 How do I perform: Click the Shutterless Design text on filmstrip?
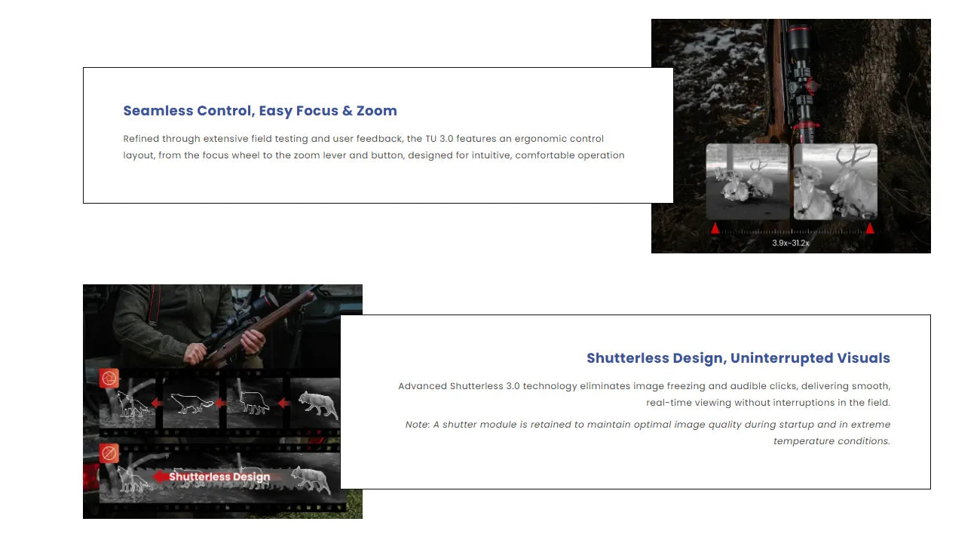click(219, 477)
